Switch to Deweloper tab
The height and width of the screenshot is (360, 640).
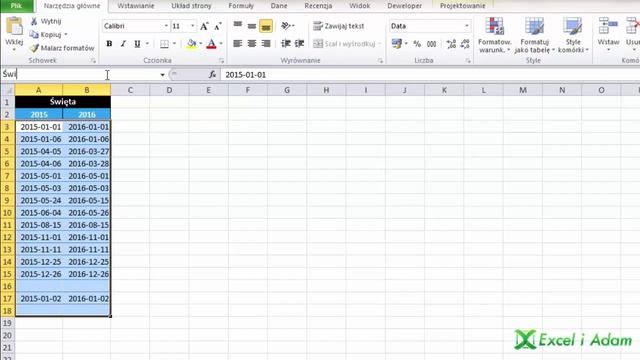[404, 6]
